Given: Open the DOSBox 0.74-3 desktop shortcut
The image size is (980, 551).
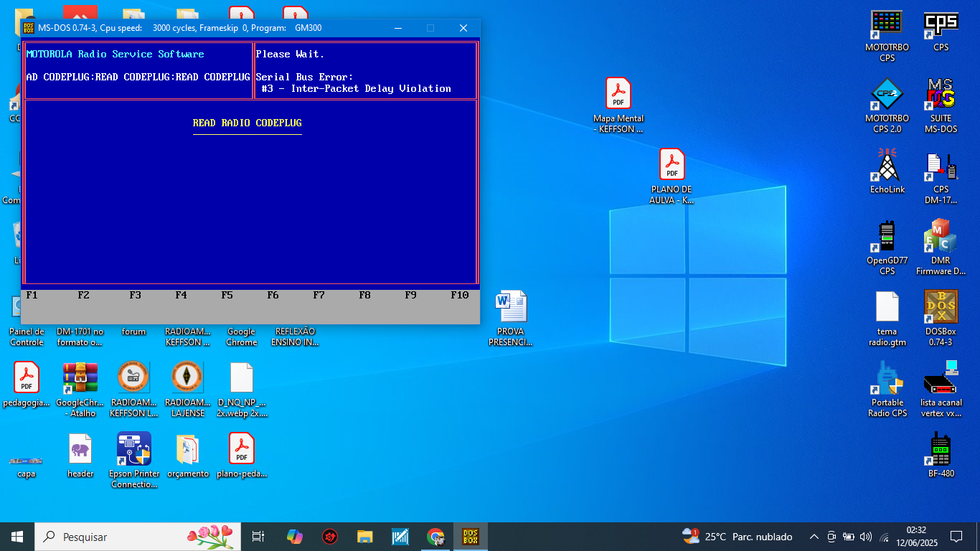Looking at the screenshot, I should coord(941,307).
